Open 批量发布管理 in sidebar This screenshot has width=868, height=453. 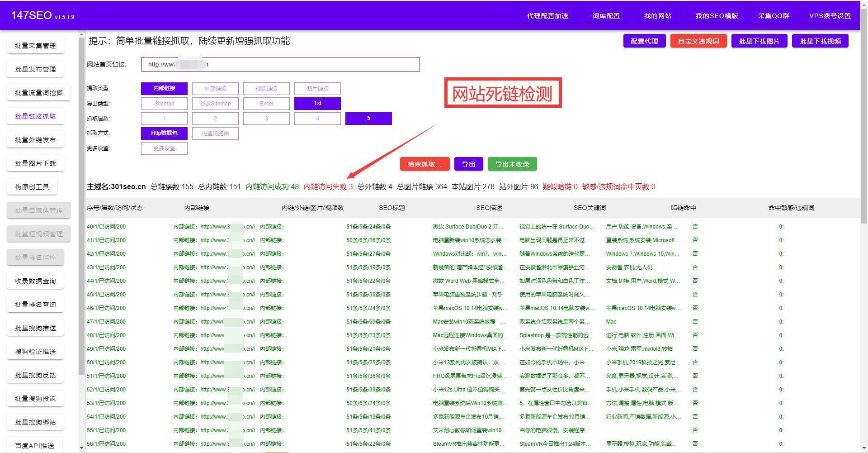35,69
